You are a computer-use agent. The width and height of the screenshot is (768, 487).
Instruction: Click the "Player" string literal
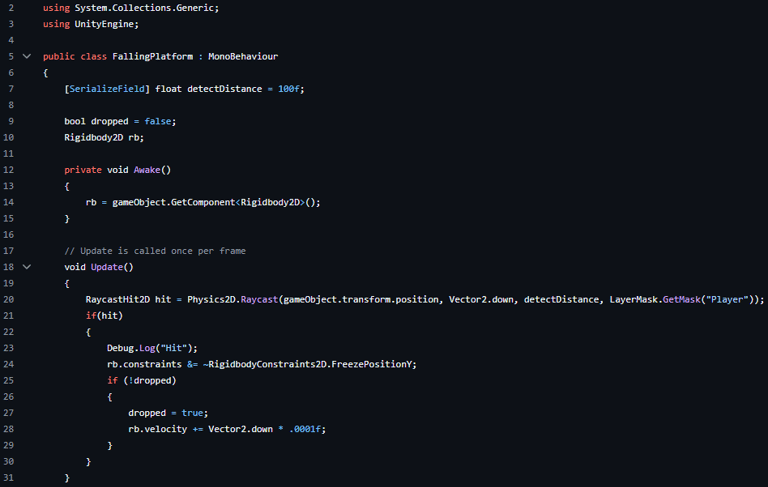pyautogui.click(x=727, y=299)
